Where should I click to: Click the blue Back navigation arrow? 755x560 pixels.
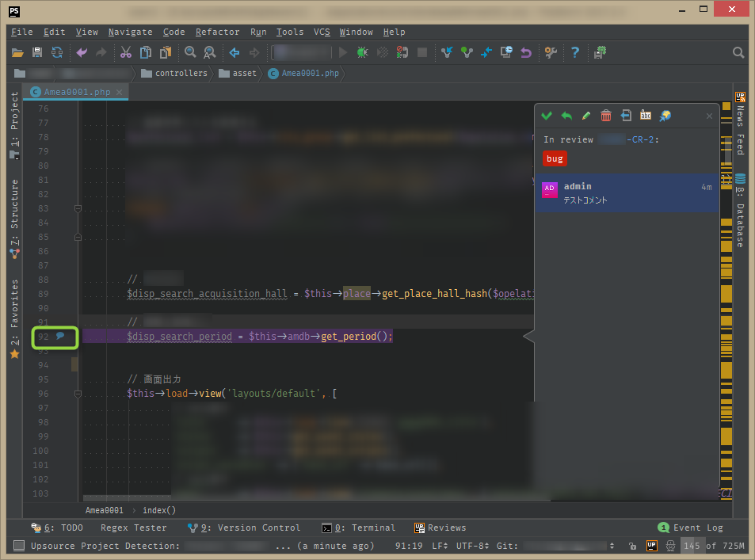(x=235, y=52)
